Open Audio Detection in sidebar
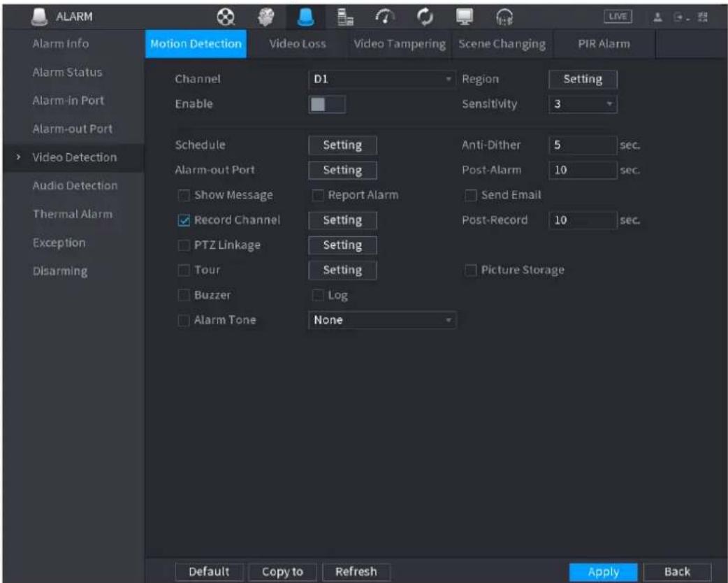Image resolution: width=728 pixels, height=583 pixels. [75, 186]
